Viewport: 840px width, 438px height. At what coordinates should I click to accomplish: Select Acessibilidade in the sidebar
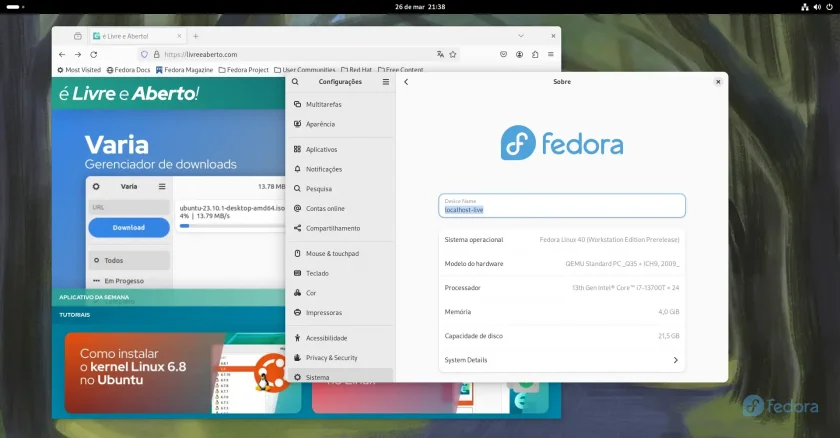click(x=341, y=338)
